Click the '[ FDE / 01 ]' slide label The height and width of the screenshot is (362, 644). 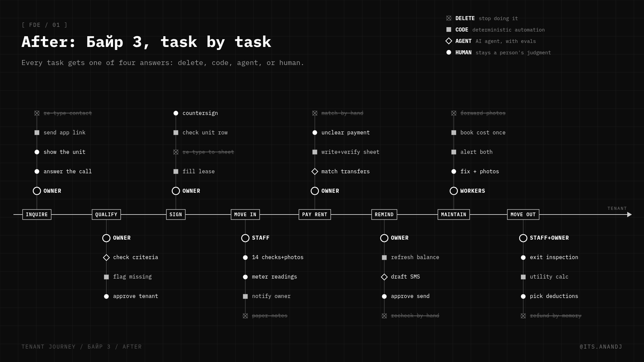pyautogui.click(x=45, y=25)
